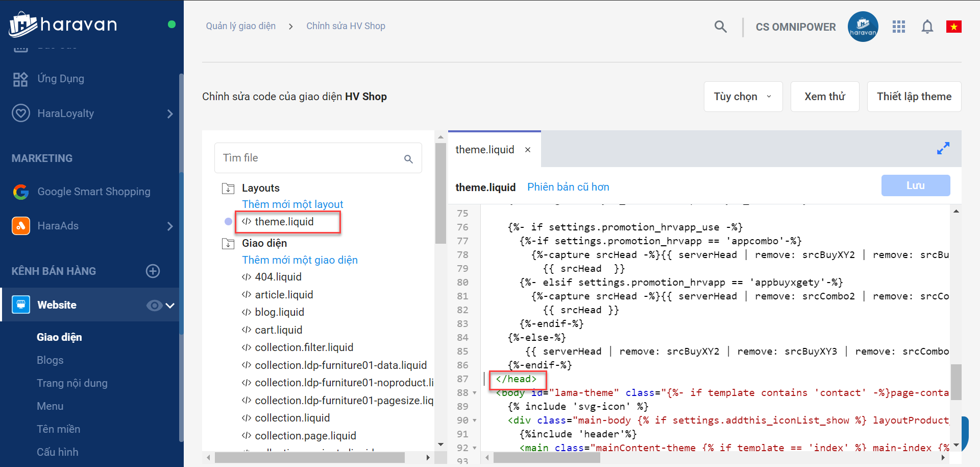Open the Tùy chọn dropdown
The height and width of the screenshot is (467, 980).
point(743,97)
